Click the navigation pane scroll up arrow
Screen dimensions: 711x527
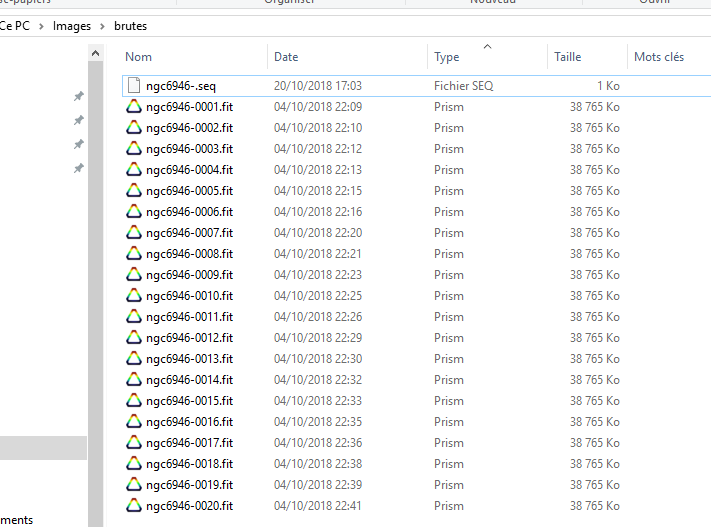96,54
